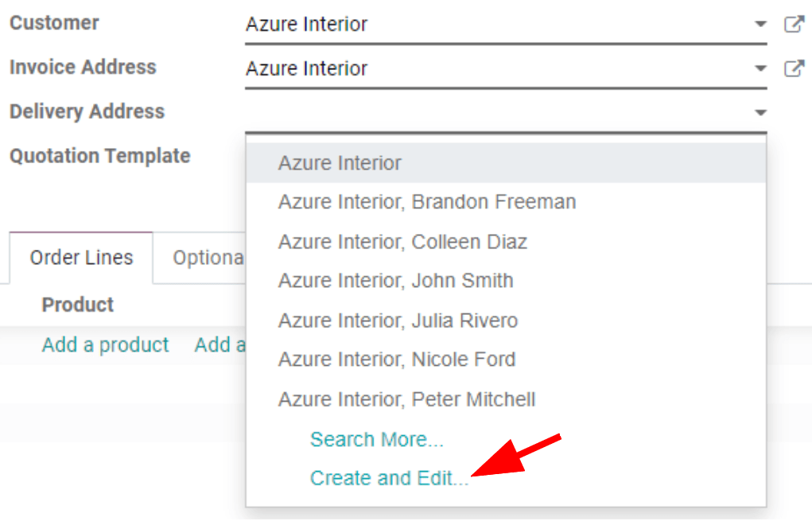The height and width of the screenshot is (521, 812).
Task: Switch to the Order Lines tab
Action: pos(81,258)
